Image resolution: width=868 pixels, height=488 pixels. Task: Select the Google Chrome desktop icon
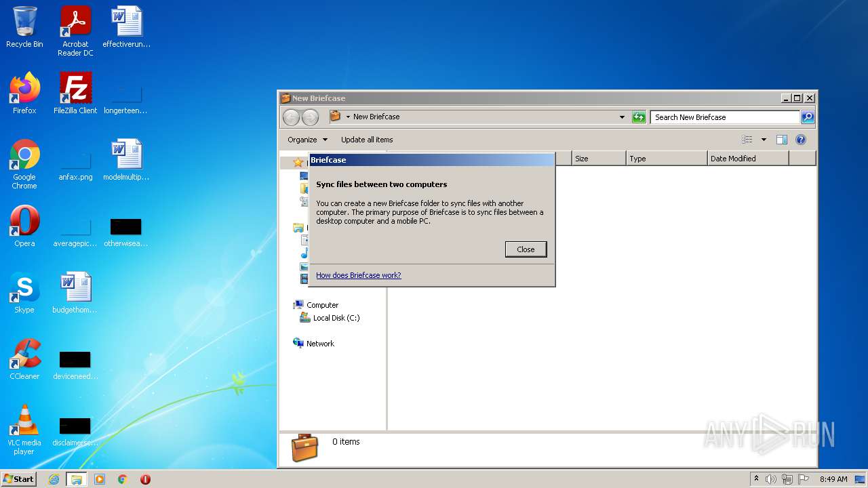[24, 164]
